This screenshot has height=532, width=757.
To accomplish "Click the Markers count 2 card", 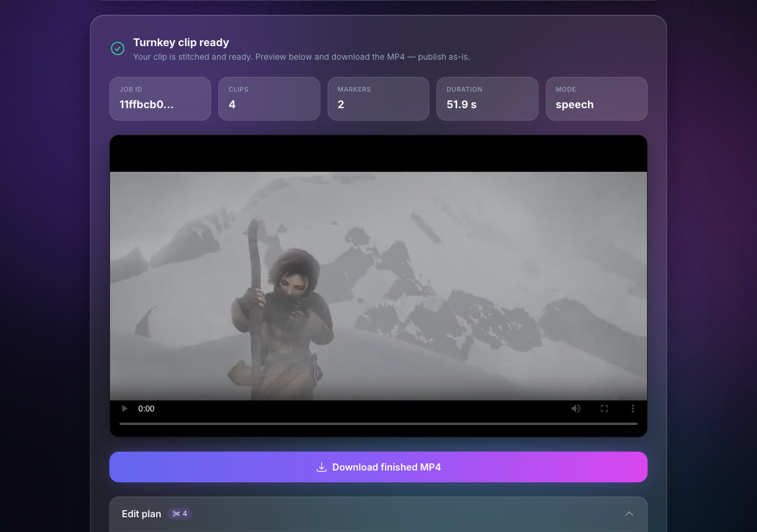I will (378, 99).
